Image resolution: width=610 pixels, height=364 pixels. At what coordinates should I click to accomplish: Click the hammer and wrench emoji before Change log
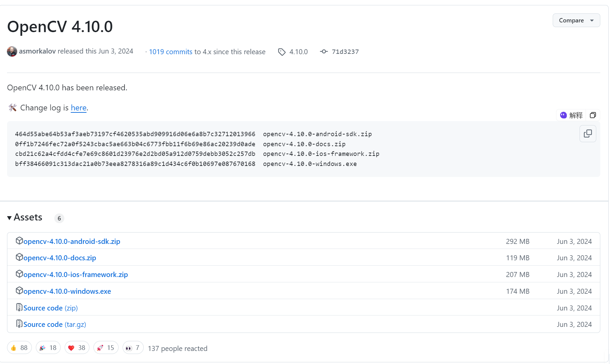(x=12, y=108)
